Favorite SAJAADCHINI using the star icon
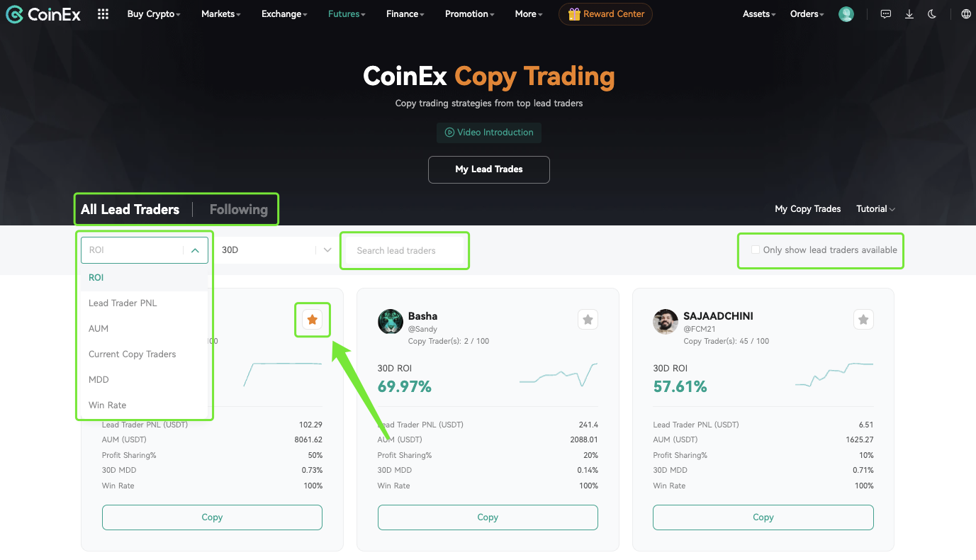This screenshot has height=560, width=976. coord(863,319)
